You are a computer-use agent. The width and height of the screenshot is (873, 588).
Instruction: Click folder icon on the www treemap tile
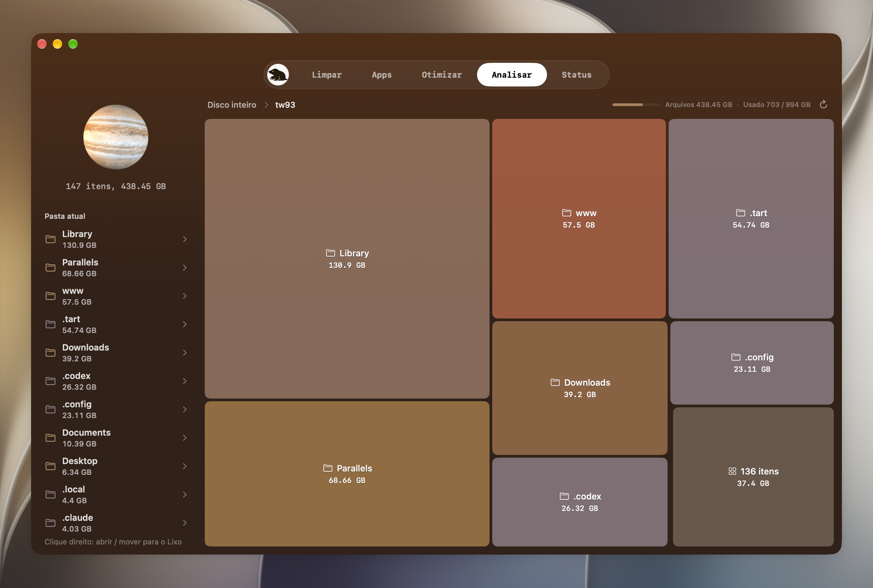point(567,213)
